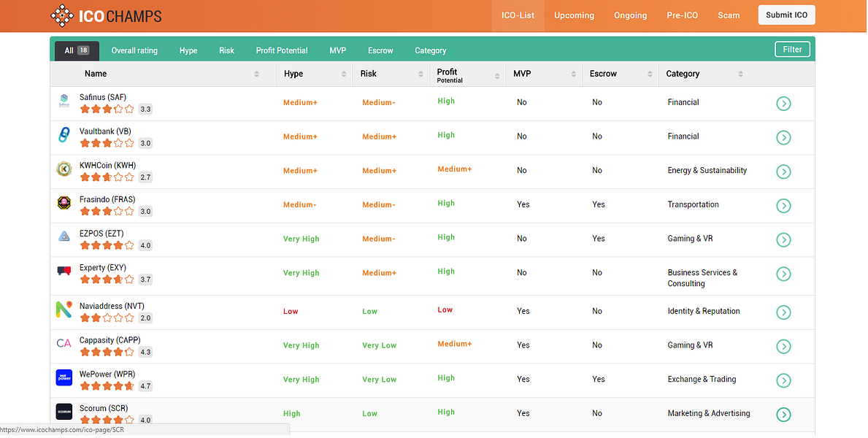Click WePower star rating
Image resolution: width=868 pixels, height=438 pixels.
[x=107, y=386]
